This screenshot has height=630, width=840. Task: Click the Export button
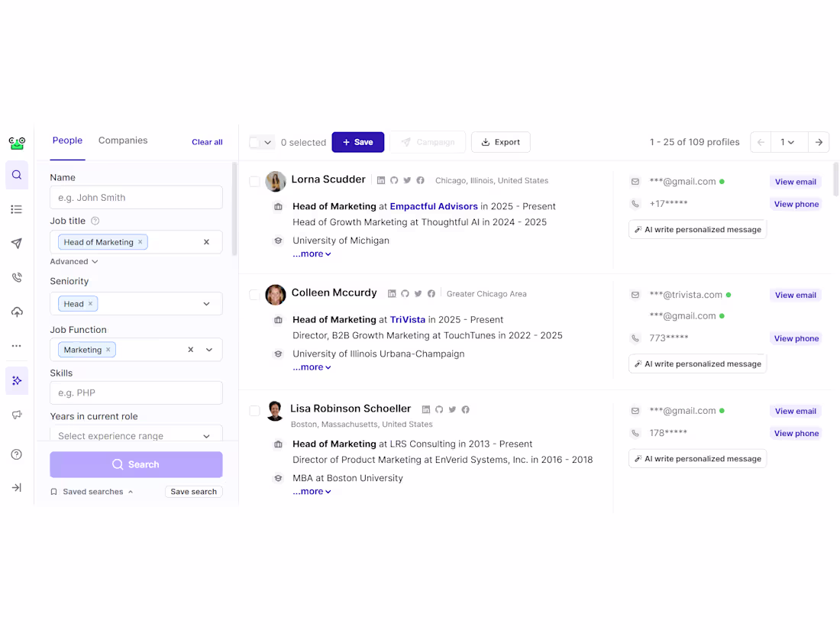click(501, 142)
